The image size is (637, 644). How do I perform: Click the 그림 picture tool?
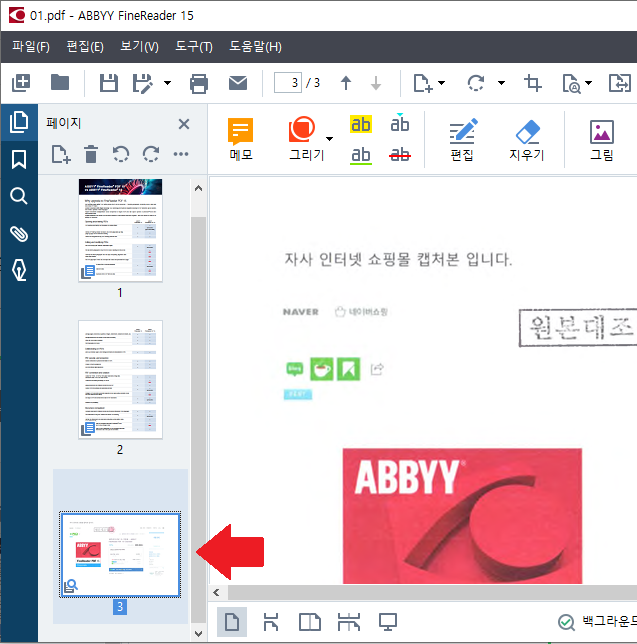point(602,139)
